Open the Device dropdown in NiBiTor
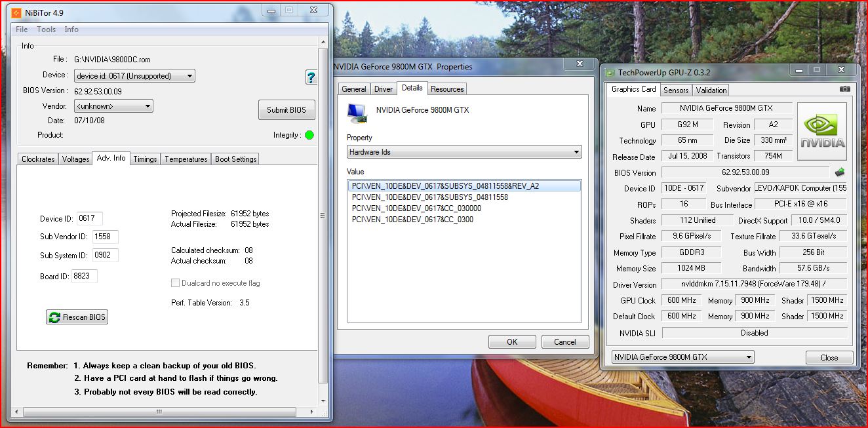868x428 pixels. (134, 76)
